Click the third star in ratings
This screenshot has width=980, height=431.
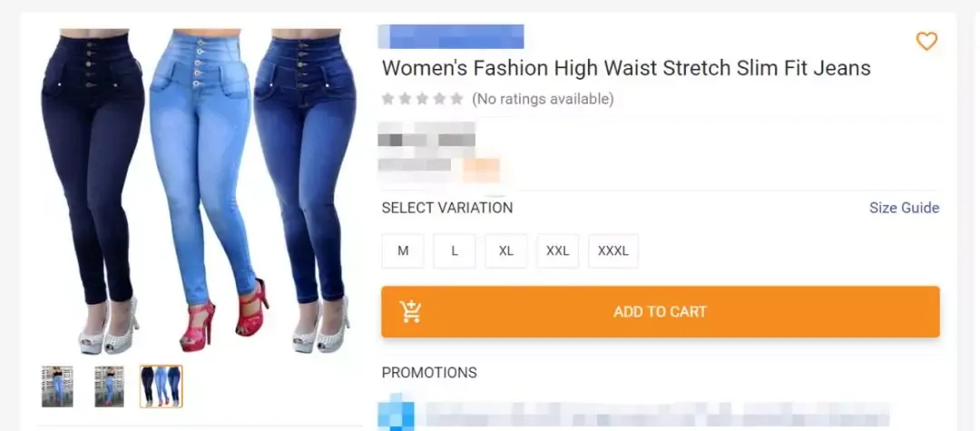click(423, 99)
